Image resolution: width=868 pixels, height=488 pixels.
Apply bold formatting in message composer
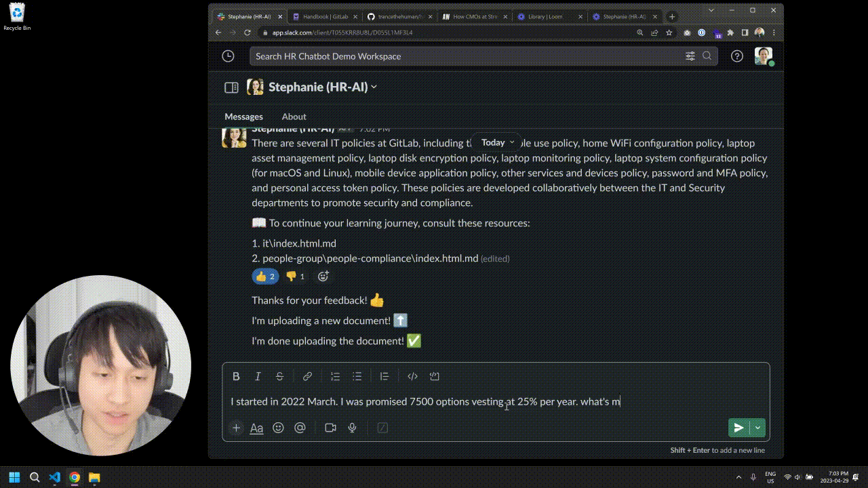(x=236, y=376)
